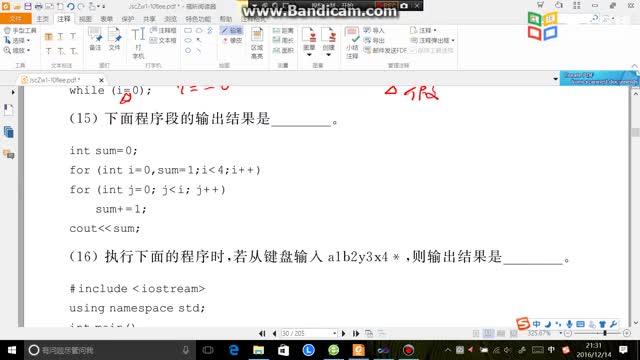
Task: Switch to the 主页 ribbon tab
Action: point(42,19)
